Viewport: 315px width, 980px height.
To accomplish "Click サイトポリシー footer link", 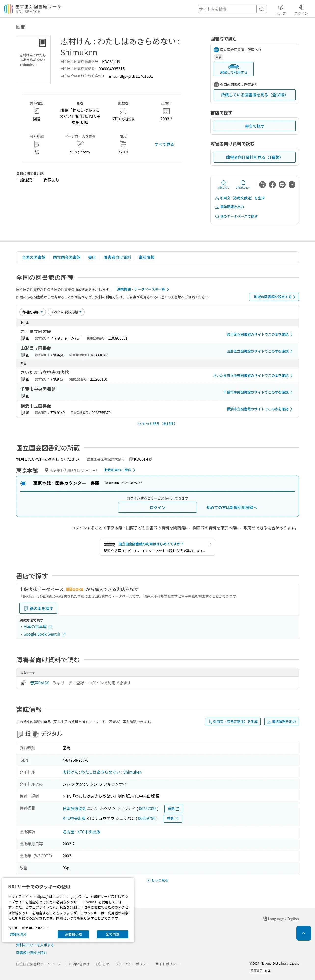I will 167,964.
